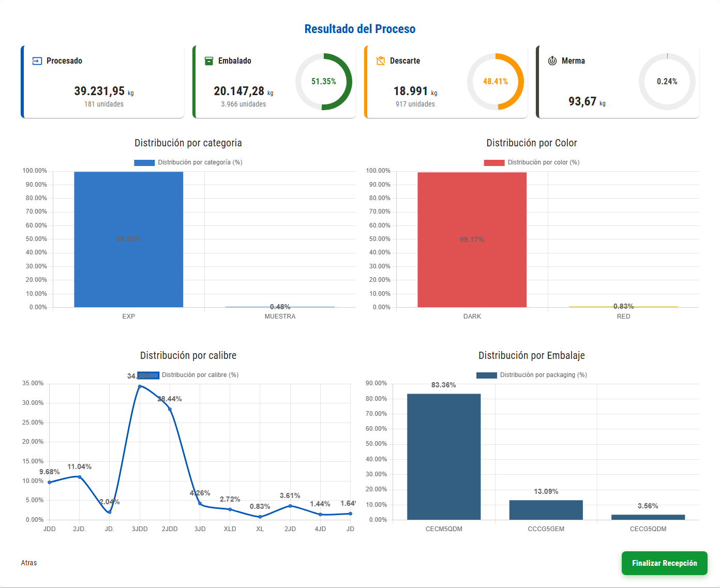The image size is (720, 588).
Task: Select the CCCG5GEM packaging bar
Action: 546,510
